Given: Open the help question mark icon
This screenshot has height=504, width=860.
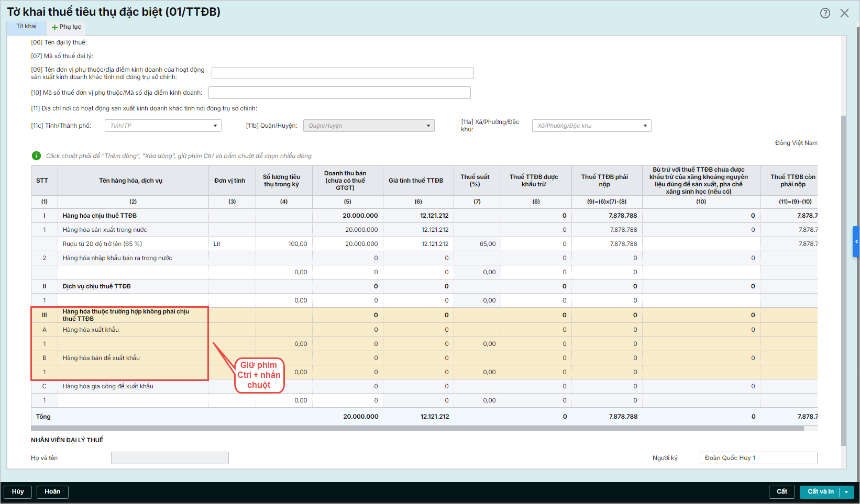Looking at the screenshot, I should point(825,13).
